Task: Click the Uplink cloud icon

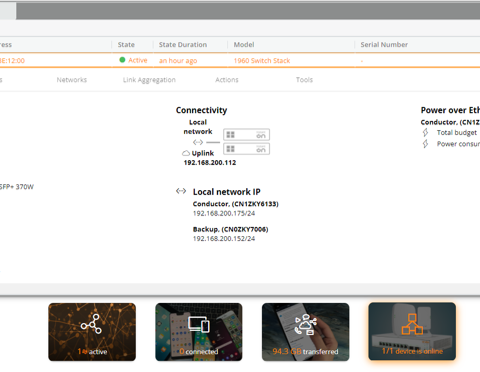Action: pos(186,153)
